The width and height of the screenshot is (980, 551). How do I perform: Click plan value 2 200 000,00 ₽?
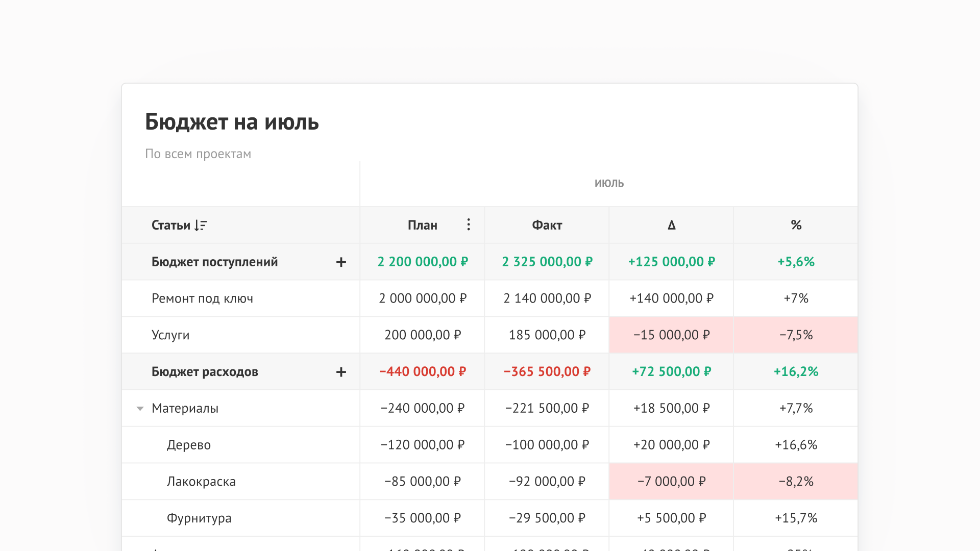(x=423, y=262)
